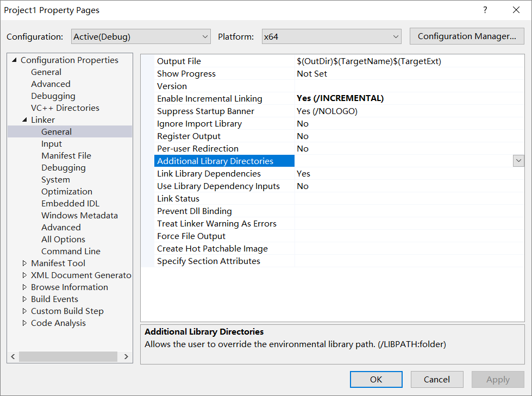Select the Command Line page
This screenshot has height=396, width=532.
[x=71, y=251]
